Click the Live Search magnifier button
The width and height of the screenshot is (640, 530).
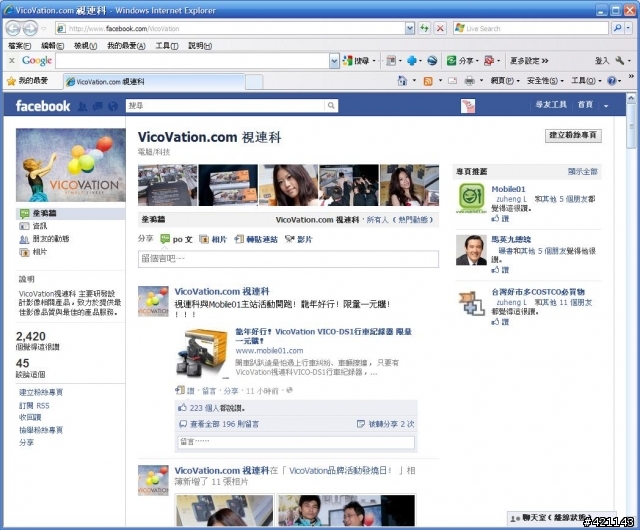tap(618, 28)
